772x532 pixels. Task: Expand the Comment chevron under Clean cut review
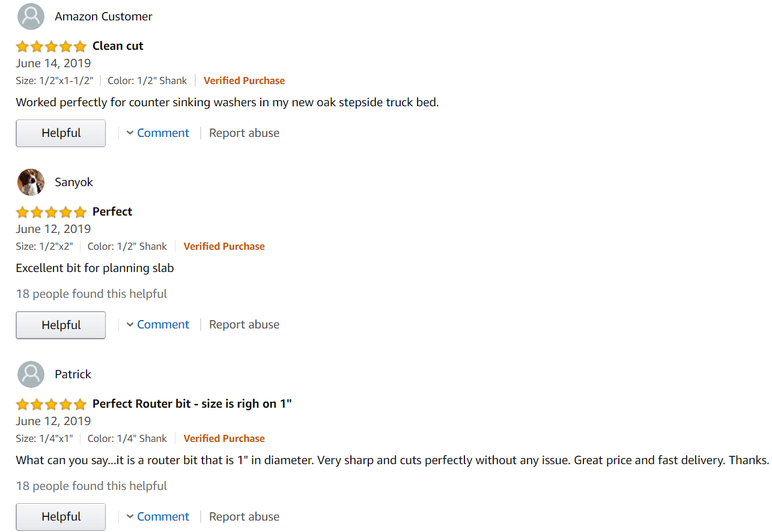[130, 133]
